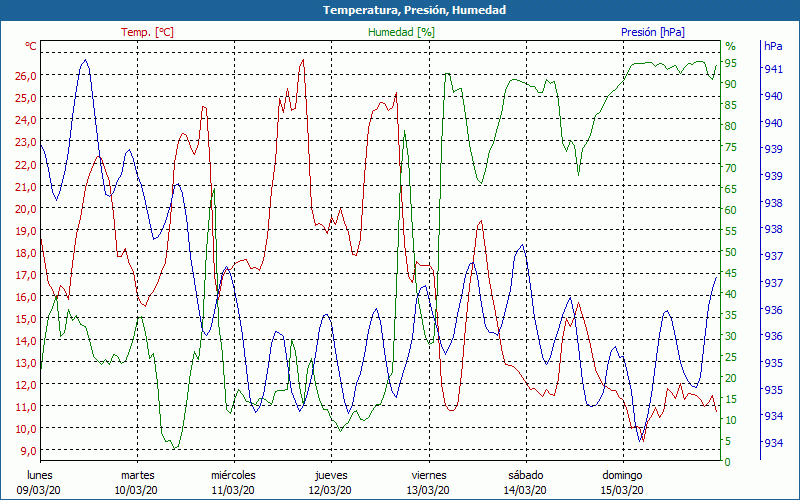Viewport: 800px width, 500px height.
Task: Click the "55" humidity axis value
Action: tap(731, 231)
